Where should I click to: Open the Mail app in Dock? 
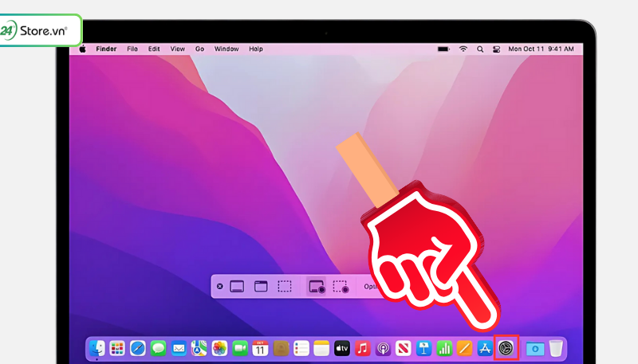179,348
